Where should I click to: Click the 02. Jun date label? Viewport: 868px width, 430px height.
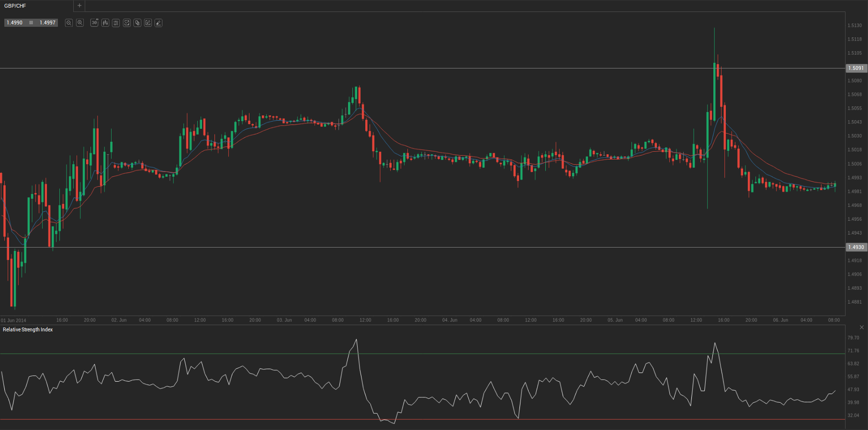pos(119,320)
